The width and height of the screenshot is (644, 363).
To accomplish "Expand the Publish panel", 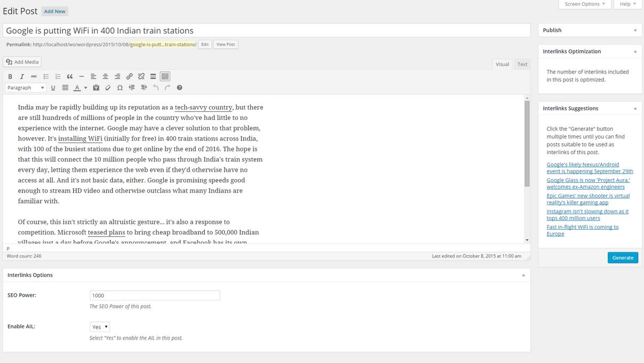I will pos(635,30).
